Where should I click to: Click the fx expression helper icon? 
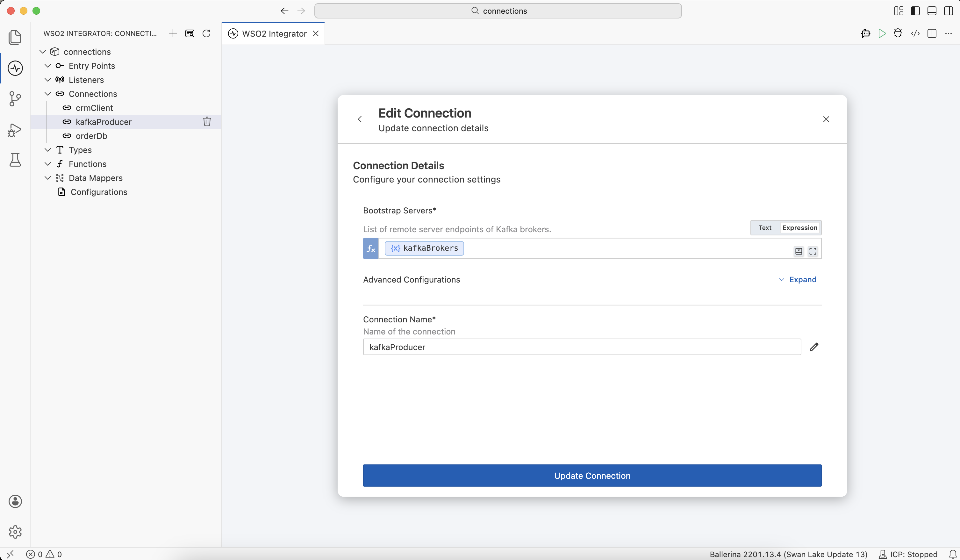[371, 249]
